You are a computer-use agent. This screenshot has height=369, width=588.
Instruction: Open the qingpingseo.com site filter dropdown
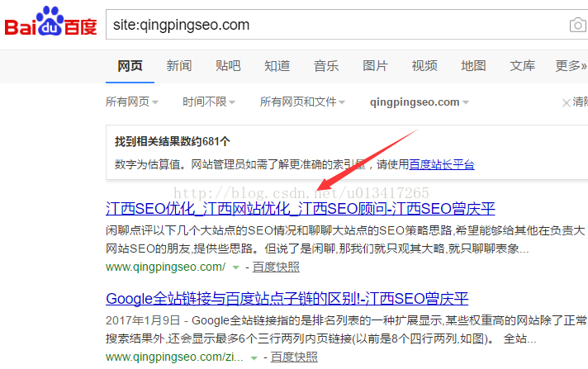[420, 102]
